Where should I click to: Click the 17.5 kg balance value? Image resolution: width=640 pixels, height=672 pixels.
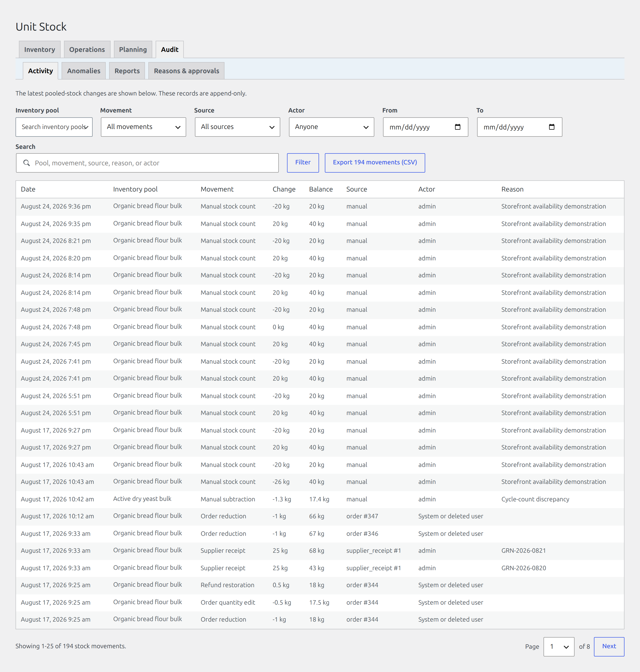click(319, 602)
